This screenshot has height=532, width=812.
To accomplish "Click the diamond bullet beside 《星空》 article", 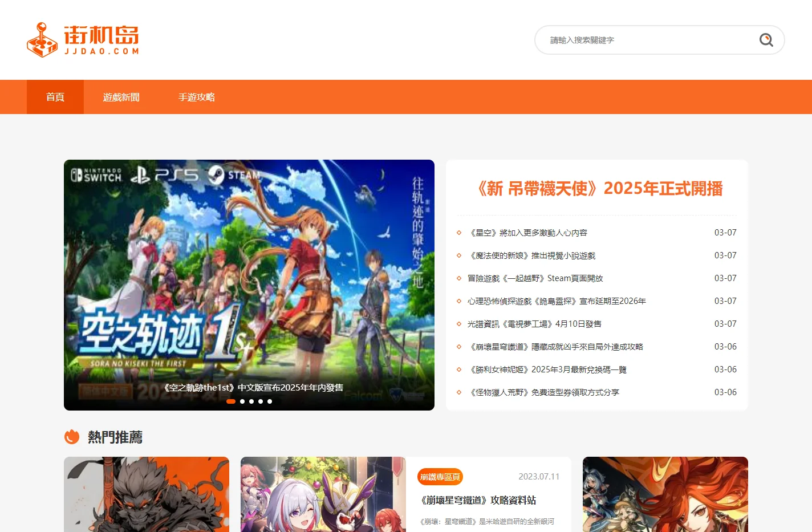I will point(459,233).
